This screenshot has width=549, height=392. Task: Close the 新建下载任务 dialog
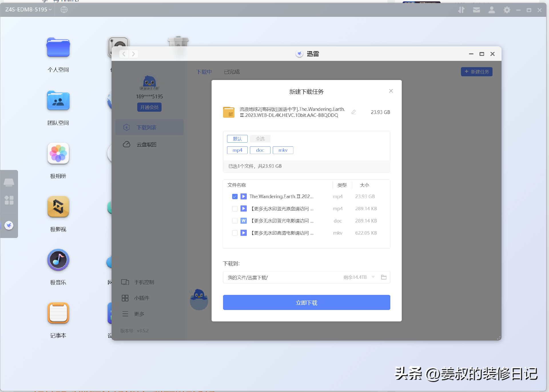(x=391, y=91)
